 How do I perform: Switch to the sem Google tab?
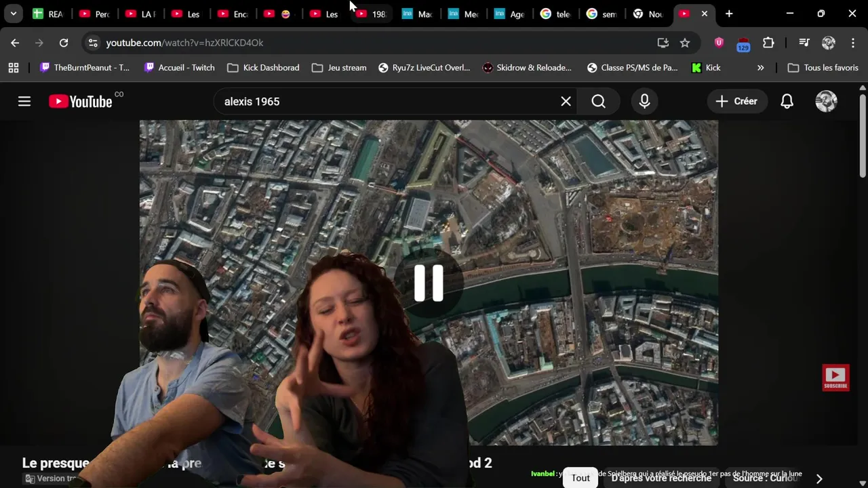coord(601,14)
